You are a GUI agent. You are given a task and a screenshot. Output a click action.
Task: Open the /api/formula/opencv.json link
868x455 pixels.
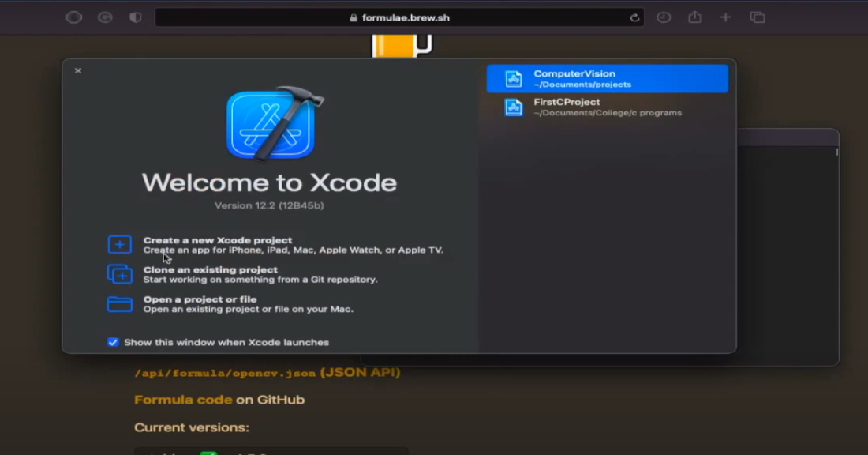click(225, 373)
